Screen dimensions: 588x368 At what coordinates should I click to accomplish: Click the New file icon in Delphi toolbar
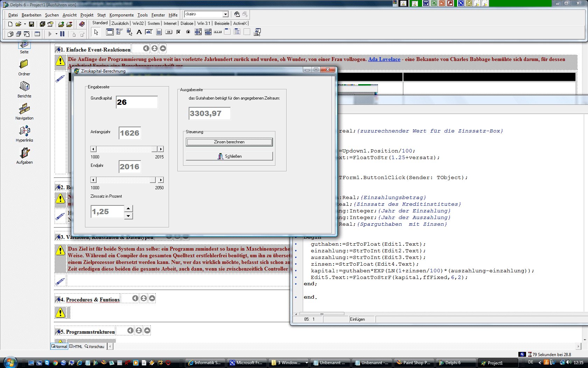pos(10,24)
